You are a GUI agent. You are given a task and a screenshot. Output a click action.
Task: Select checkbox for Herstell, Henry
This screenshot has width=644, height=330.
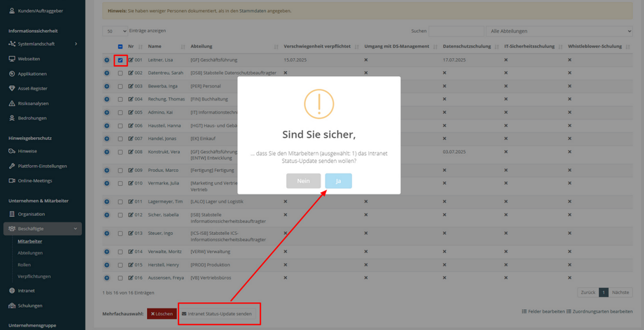(120, 265)
